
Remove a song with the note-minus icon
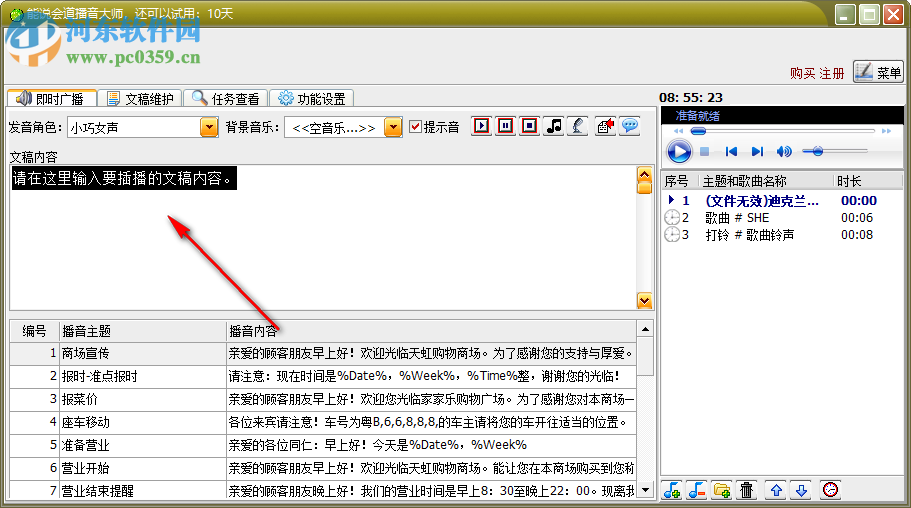coord(697,490)
